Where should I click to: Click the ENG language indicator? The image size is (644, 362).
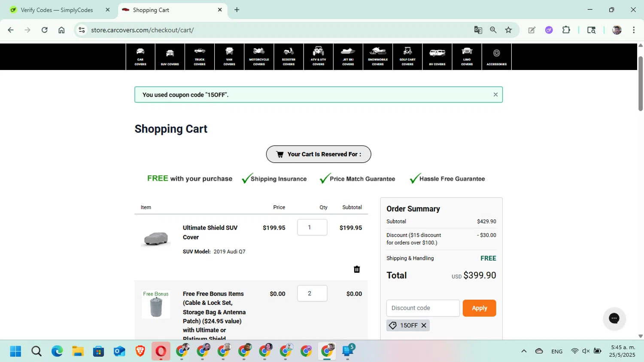click(x=557, y=351)
